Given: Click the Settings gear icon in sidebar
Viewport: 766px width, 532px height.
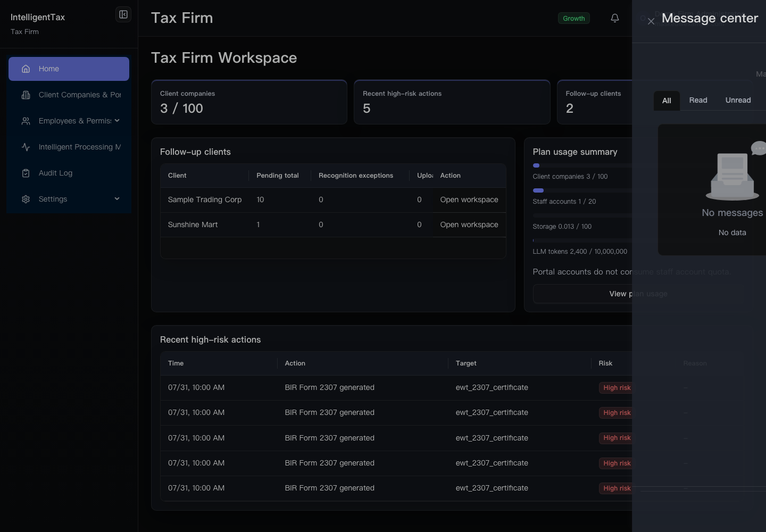Looking at the screenshot, I should coord(26,199).
